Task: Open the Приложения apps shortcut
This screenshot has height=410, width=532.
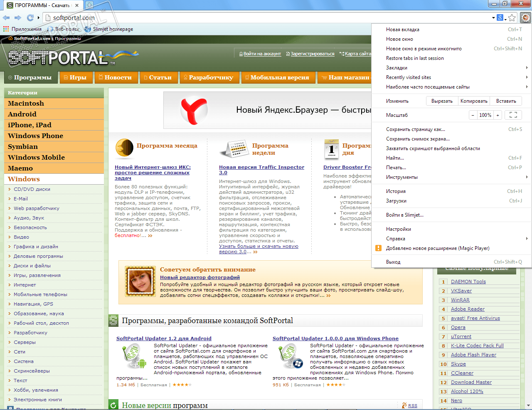Action: click(x=22, y=29)
